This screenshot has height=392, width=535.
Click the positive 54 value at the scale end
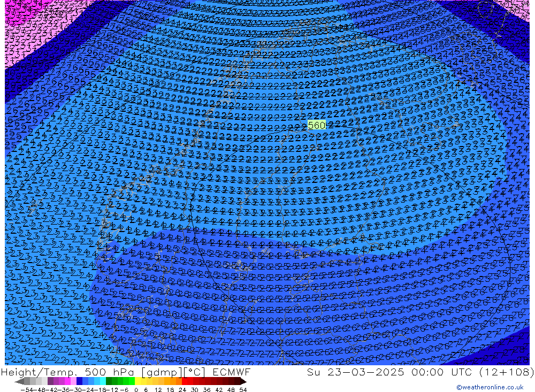pos(243,390)
